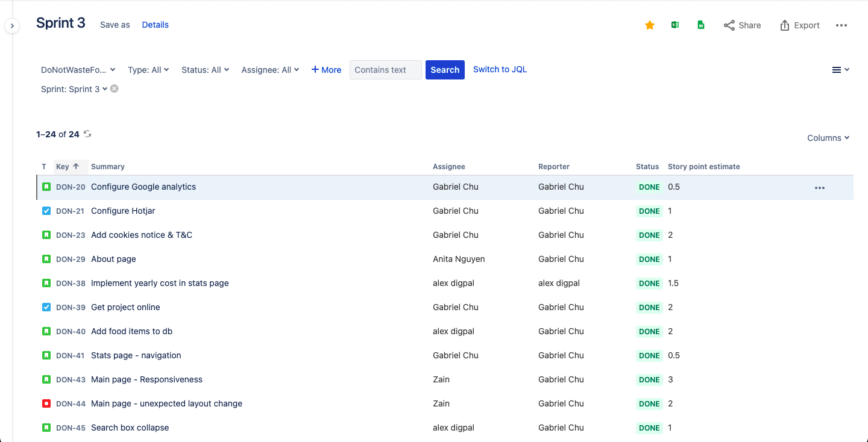Sort by the T type column
Viewport: 868px width, 442px height.
coord(44,166)
